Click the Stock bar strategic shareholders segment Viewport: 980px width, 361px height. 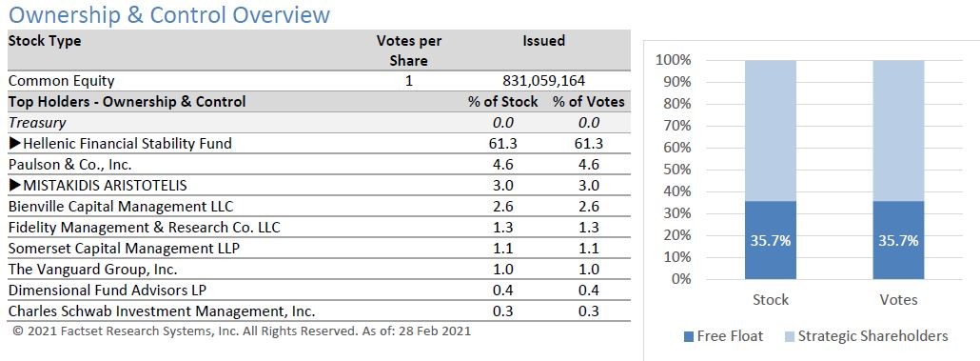(x=771, y=130)
